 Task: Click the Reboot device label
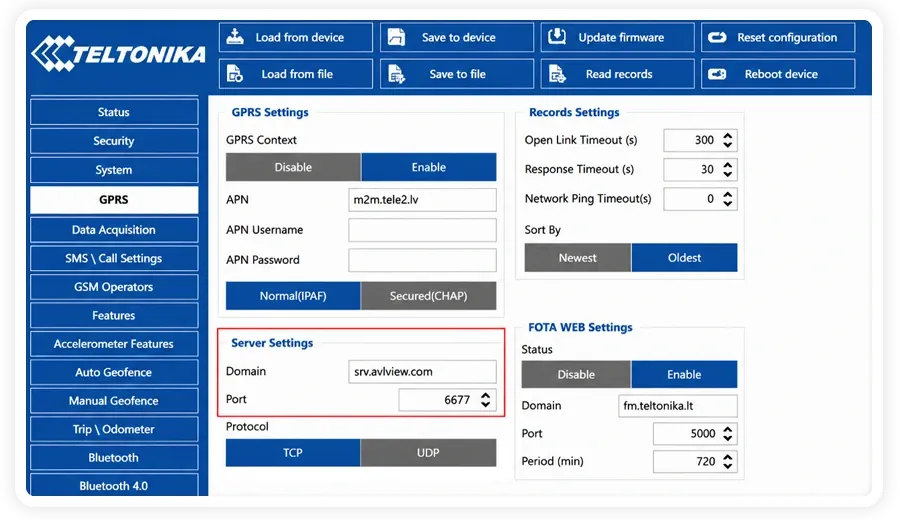781,74
